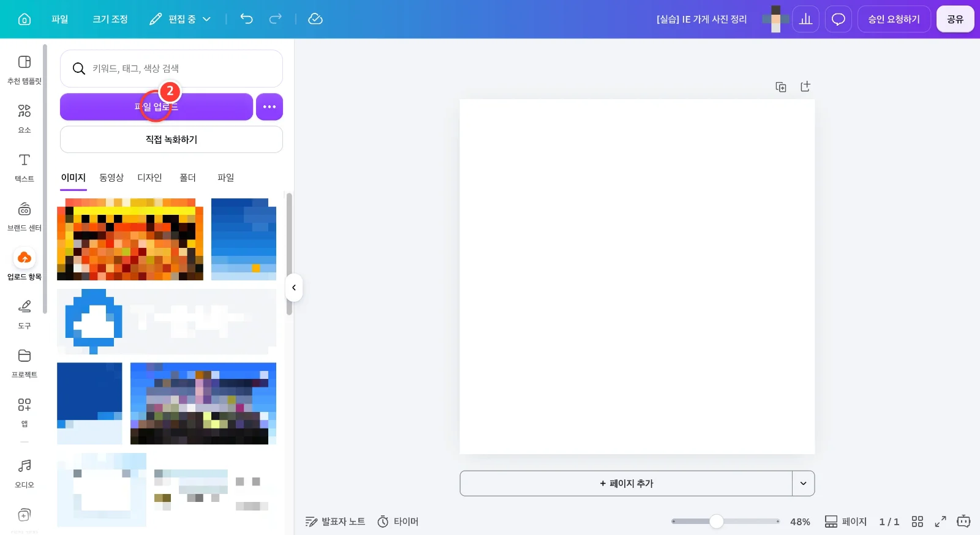This screenshot has height=535, width=980.
Task: Open the 파일 menu in top bar
Action: click(60, 19)
